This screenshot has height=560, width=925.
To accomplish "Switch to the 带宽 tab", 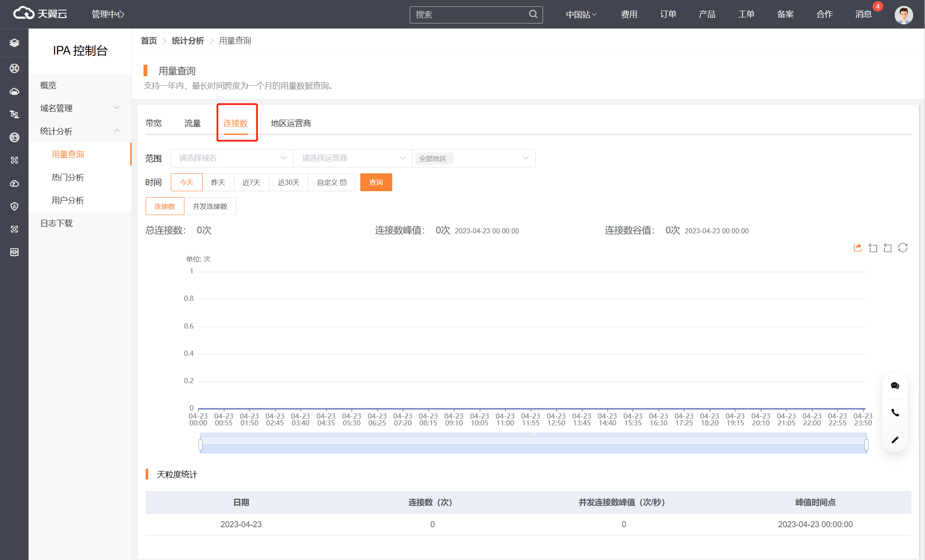I will click(153, 123).
